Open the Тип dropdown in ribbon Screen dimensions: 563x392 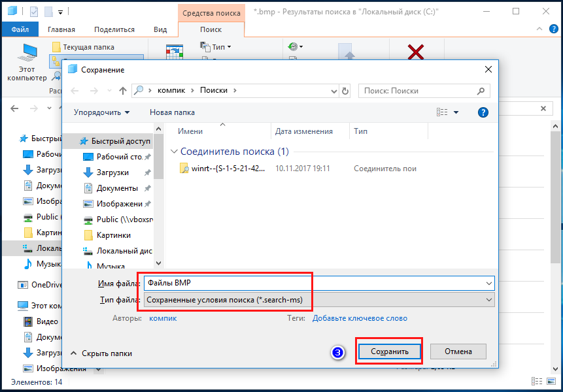click(215, 46)
